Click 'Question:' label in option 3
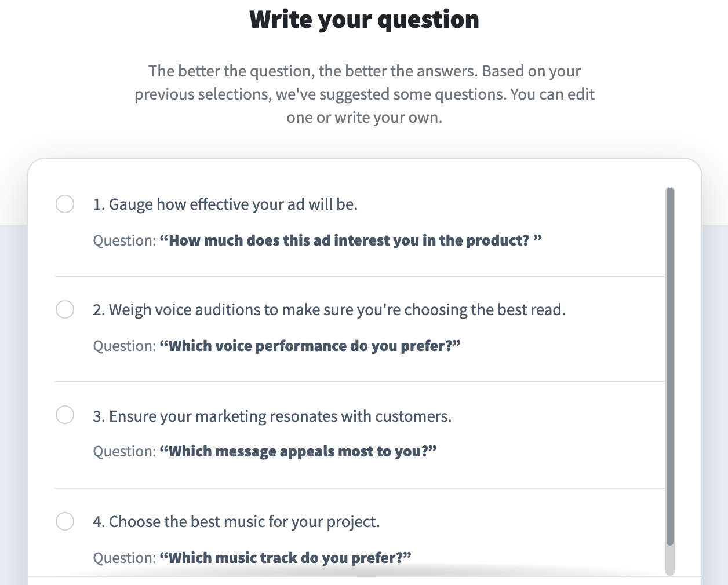Viewport: 728px width, 585px height. (x=124, y=451)
